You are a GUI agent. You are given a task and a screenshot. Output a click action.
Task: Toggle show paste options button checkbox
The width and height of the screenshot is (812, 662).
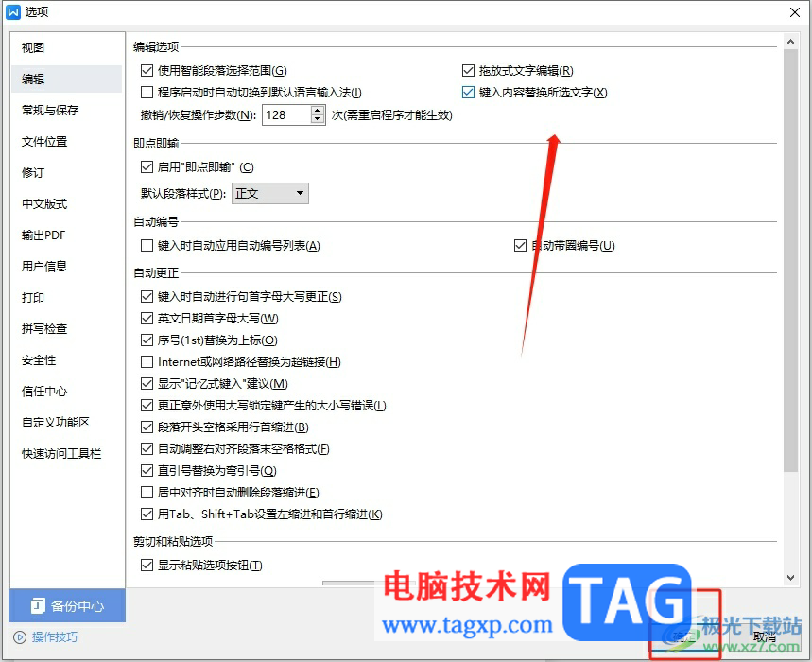pyautogui.click(x=147, y=566)
